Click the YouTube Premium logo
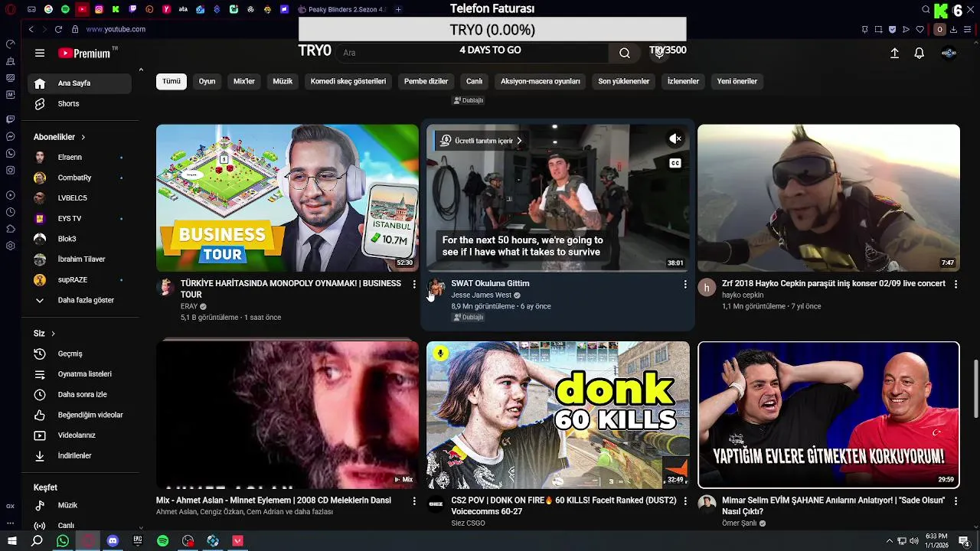This screenshot has height=551, width=980. [87, 53]
